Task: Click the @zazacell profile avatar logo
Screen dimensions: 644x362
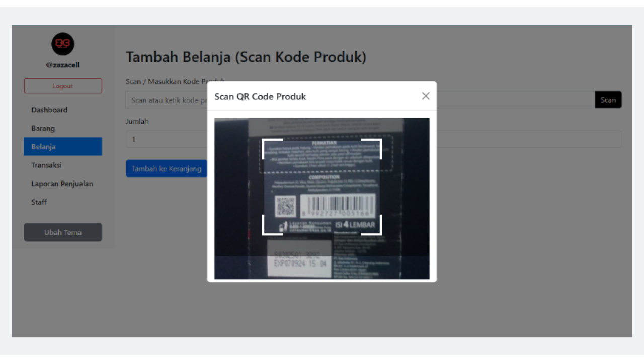Action: 62,44
